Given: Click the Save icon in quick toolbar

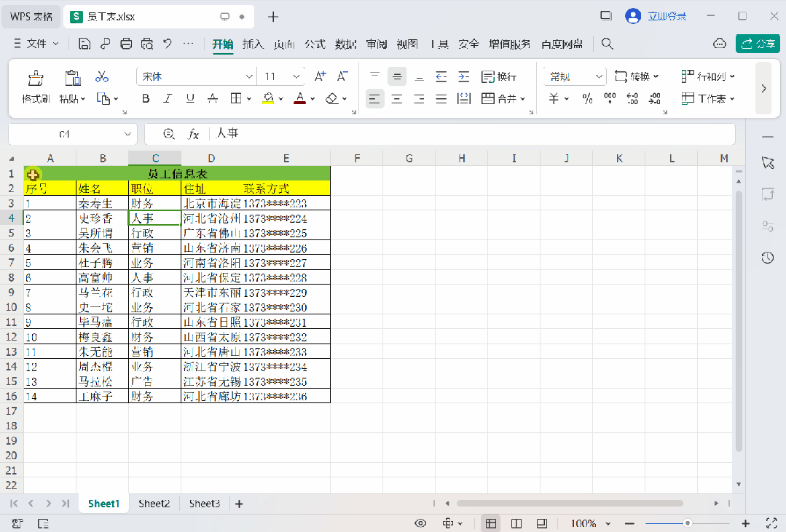Looking at the screenshot, I should (85, 44).
